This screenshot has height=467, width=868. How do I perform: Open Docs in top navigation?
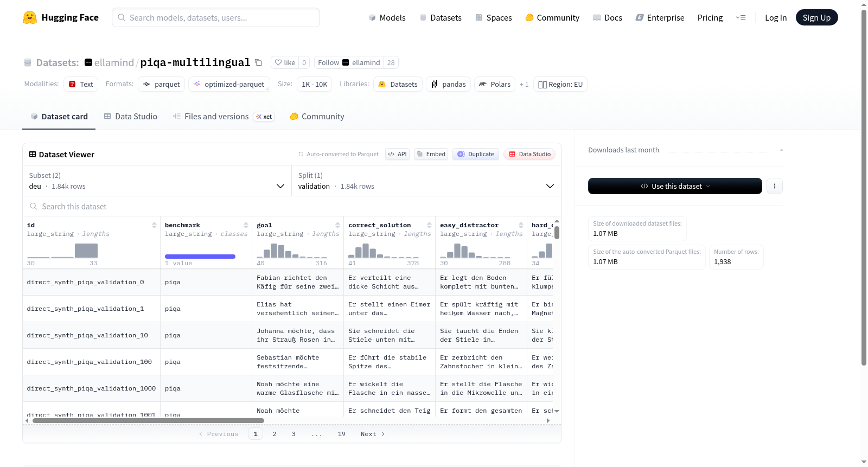[x=608, y=17]
